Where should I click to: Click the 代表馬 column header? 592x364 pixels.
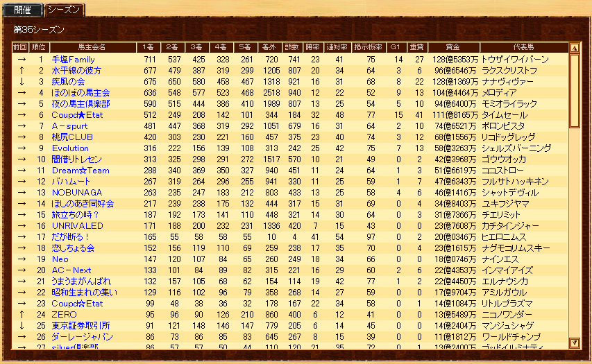coord(523,47)
